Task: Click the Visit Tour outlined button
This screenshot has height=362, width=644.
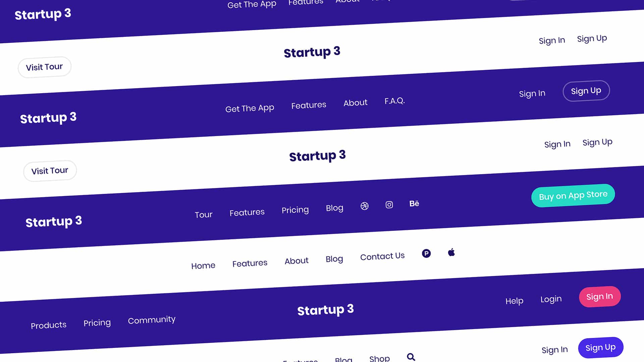Action: [x=44, y=67]
